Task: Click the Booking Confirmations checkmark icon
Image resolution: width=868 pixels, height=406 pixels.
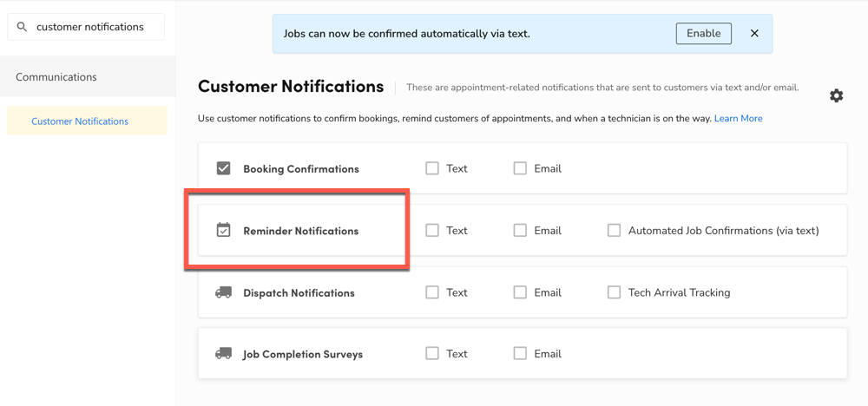Action: [x=223, y=168]
